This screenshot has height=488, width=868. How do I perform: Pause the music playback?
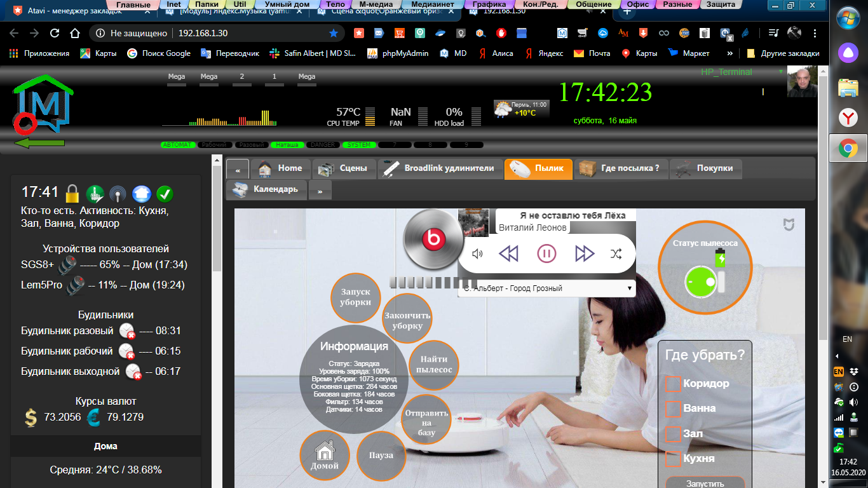(x=546, y=254)
